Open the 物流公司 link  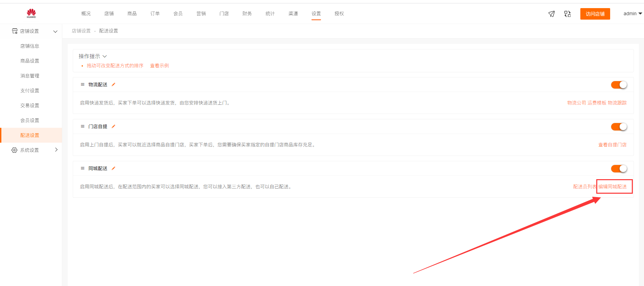[577, 103]
